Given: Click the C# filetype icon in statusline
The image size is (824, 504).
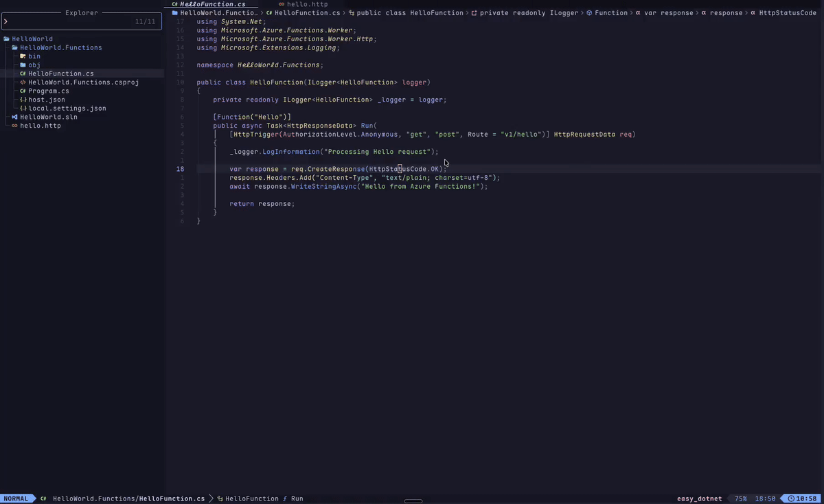Looking at the screenshot, I should [x=43, y=499].
